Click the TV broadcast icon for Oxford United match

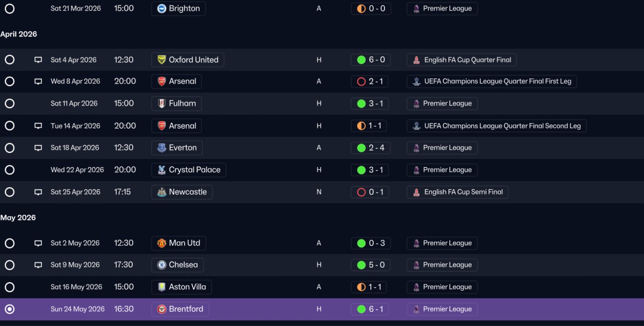[x=38, y=60]
